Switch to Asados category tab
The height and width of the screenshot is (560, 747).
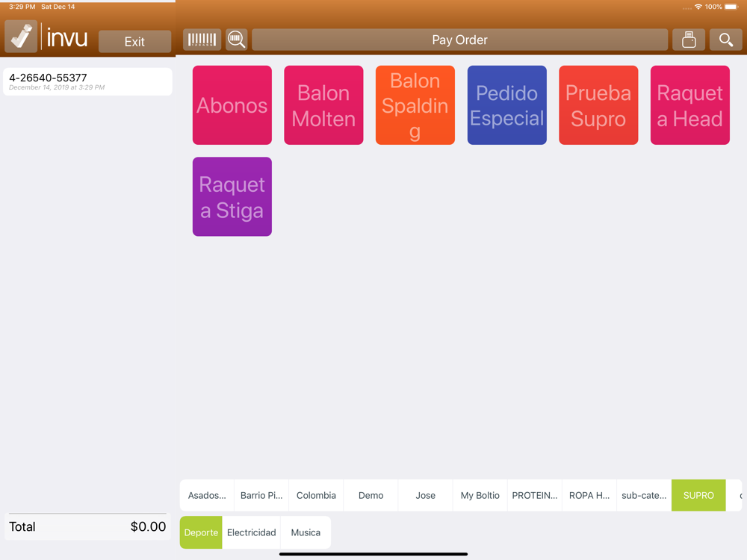pyautogui.click(x=207, y=495)
